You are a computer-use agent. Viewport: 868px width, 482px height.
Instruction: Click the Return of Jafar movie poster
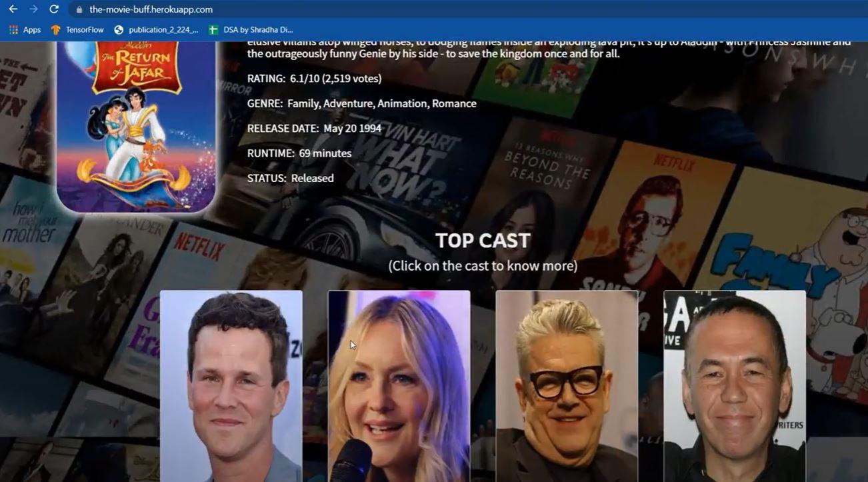[136, 127]
